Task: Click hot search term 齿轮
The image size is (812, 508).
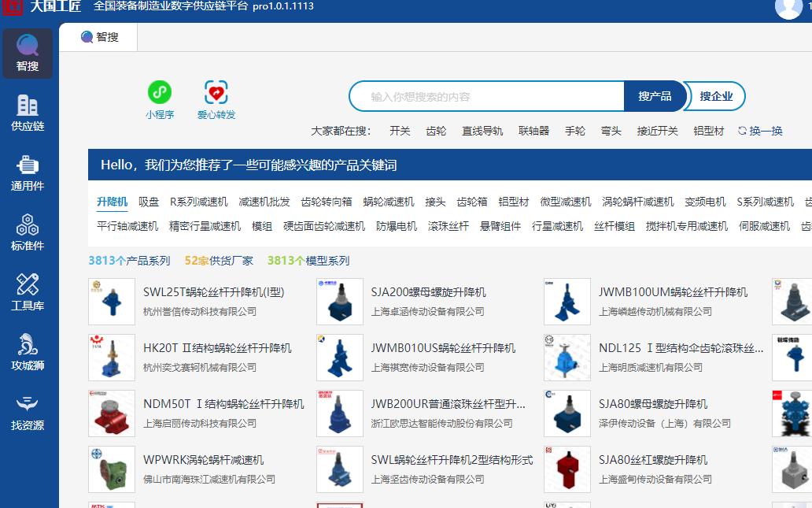Action: tap(436, 132)
